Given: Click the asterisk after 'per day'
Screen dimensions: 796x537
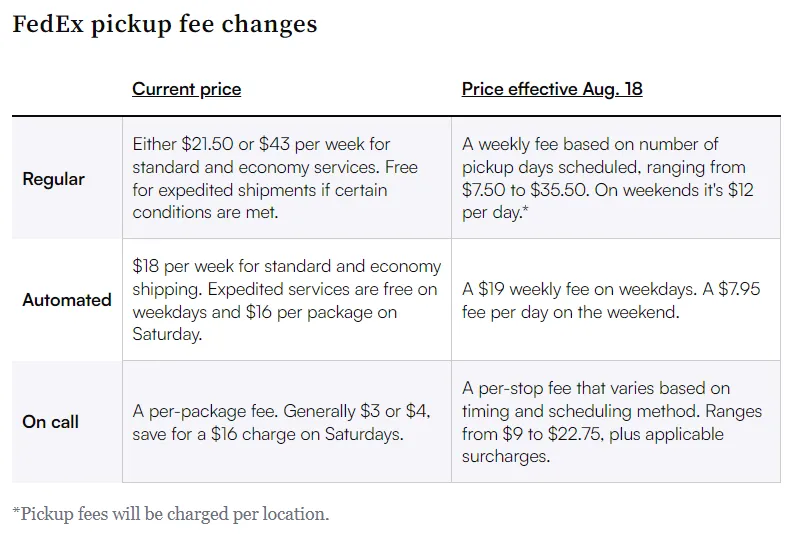Looking at the screenshot, I should pyautogui.click(x=525, y=210).
